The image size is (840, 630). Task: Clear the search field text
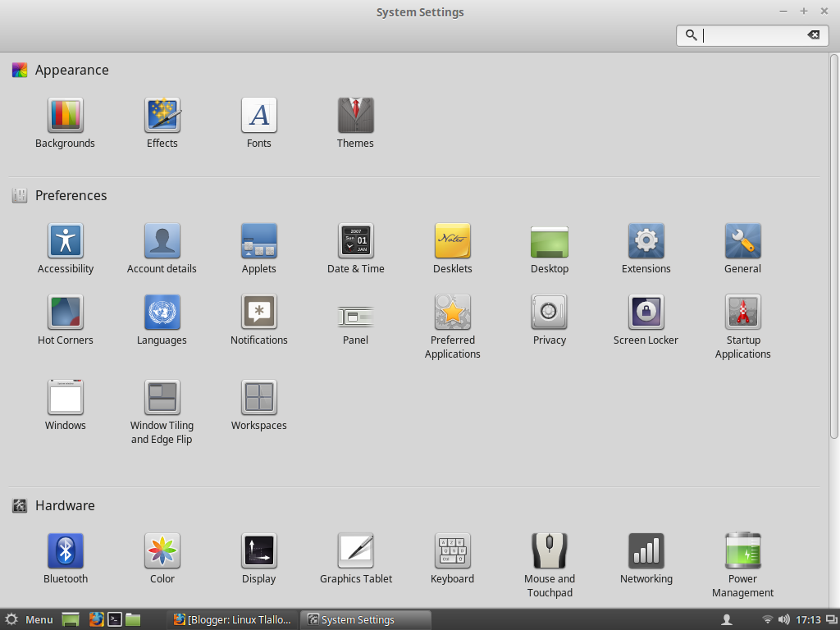(812, 35)
